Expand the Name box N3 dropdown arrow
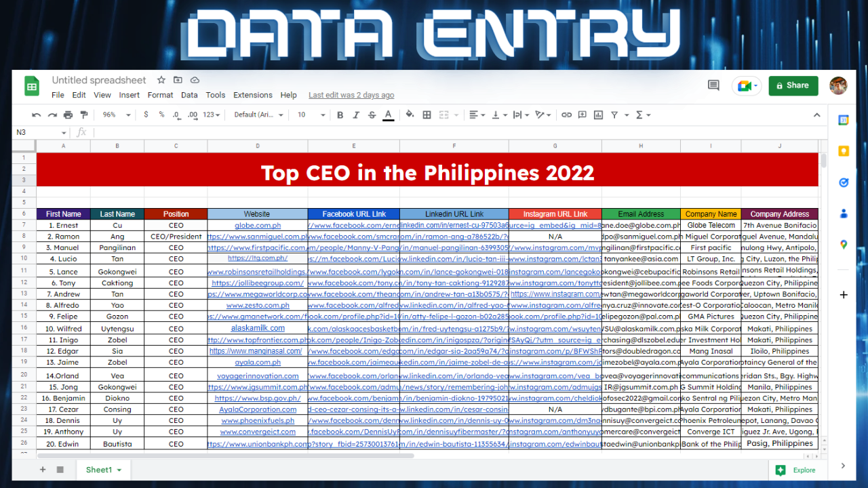Viewport: 868px width, 488px height. pyautogui.click(x=64, y=133)
